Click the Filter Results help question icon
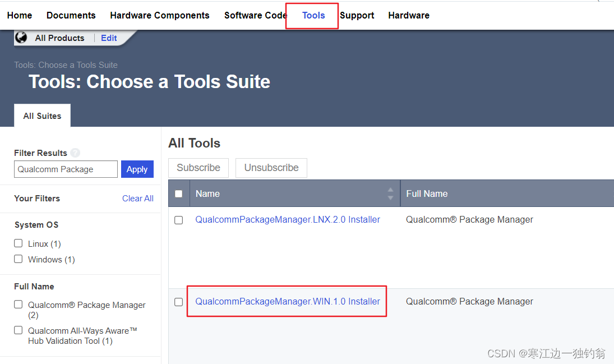This screenshot has height=364, width=614. (75, 153)
